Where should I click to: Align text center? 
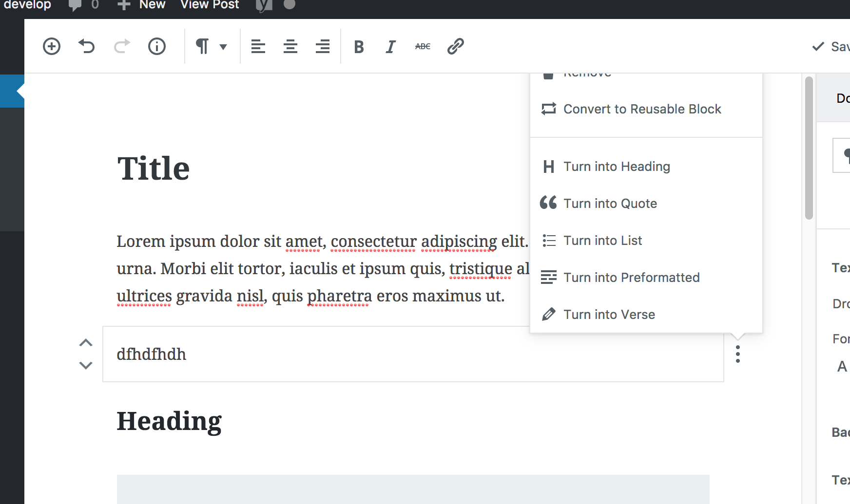(x=290, y=46)
